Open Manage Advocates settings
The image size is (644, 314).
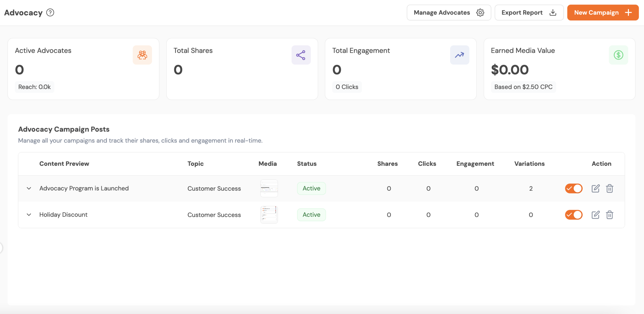(x=449, y=13)
